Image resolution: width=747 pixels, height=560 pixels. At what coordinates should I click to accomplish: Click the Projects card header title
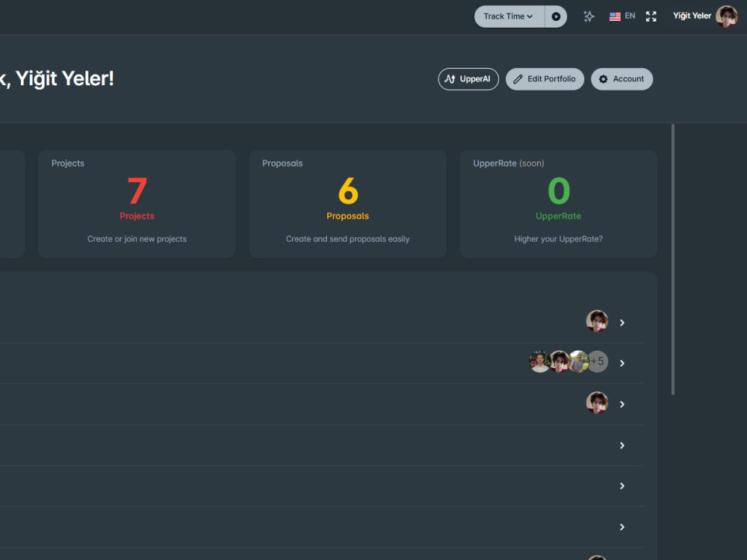coord(68,164)
